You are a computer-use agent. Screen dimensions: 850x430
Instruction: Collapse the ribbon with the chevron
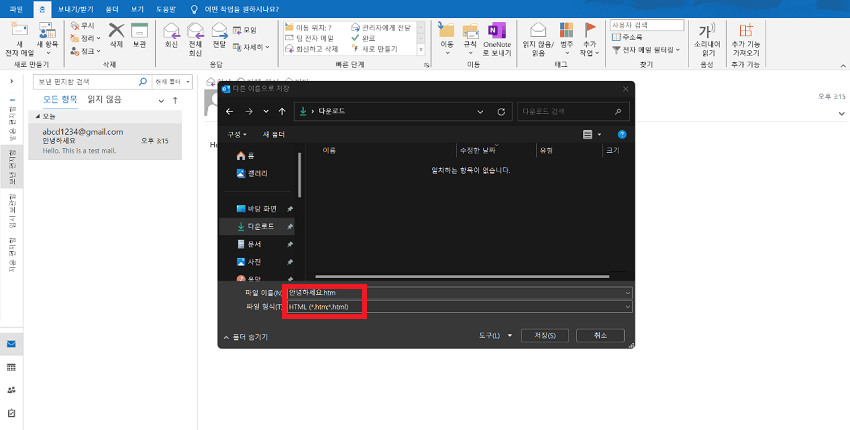[x=843, y=66]
